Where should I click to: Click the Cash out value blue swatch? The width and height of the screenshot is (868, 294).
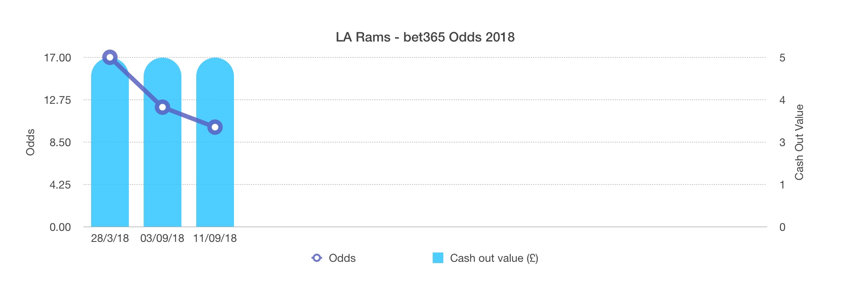pos(438,258)
